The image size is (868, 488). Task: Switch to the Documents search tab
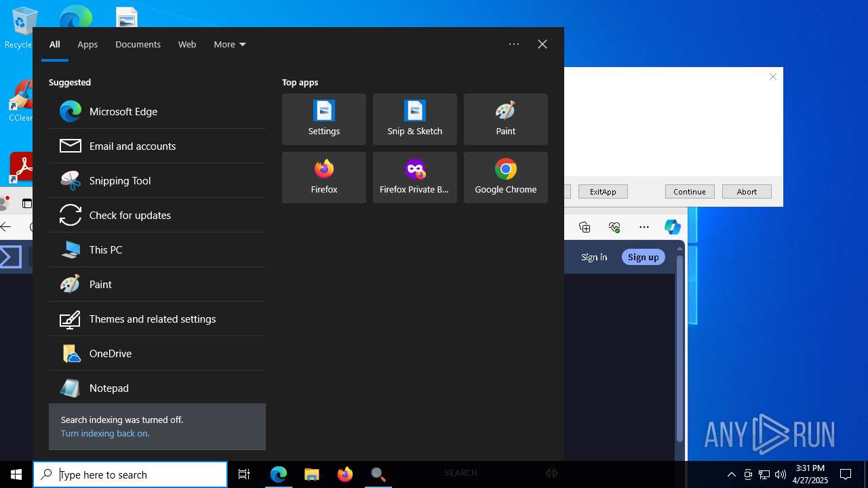[x=138, y=44]
